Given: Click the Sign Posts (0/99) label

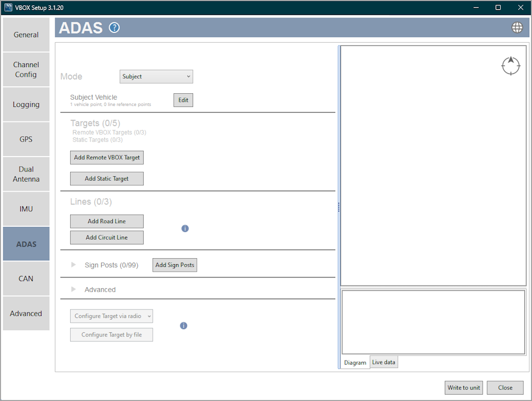Looking at the screenshot, I should tap(111, 265).
